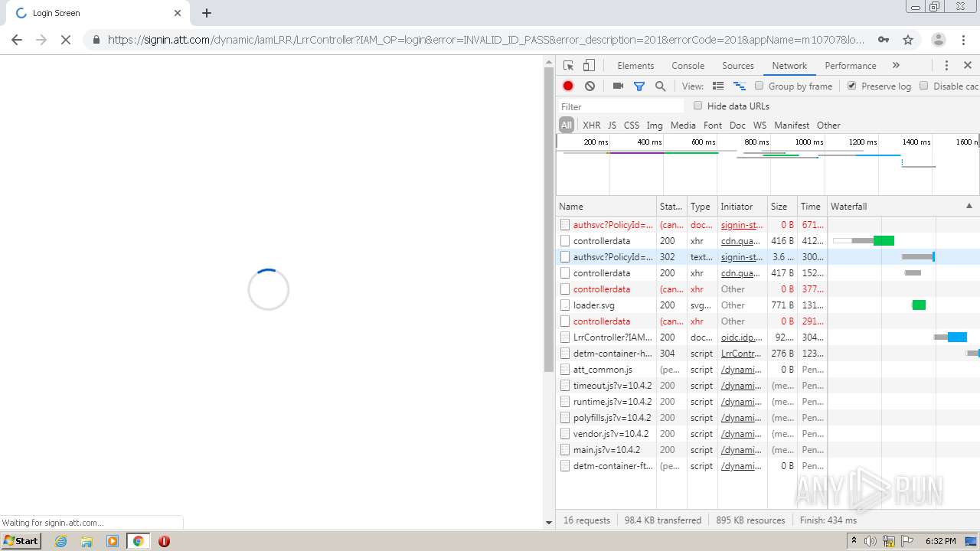
Task: Sort requests by Time column
Action: click(x=812, y=207)
